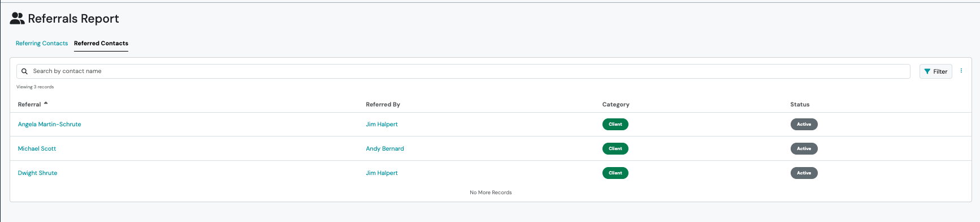The width and height of the screenshot is (980, 222).
Task: Open Jim Halpert in Angela's row
Action: click(382, 124)
